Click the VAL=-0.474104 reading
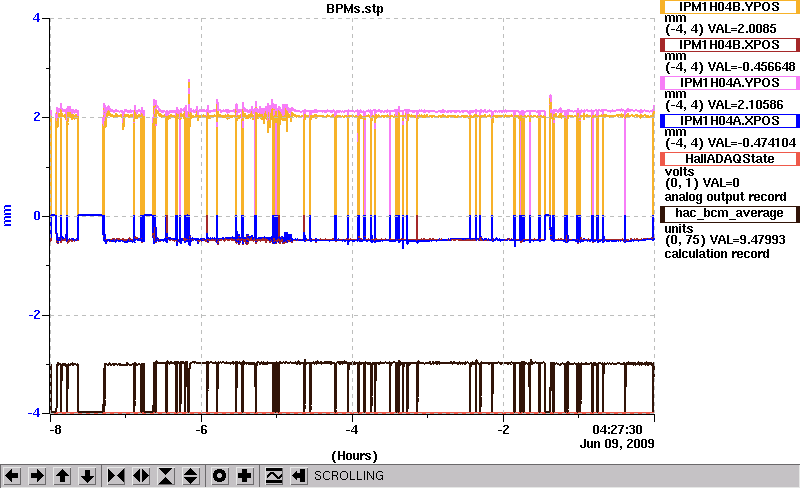800x488 pixels. coord(752,143)
